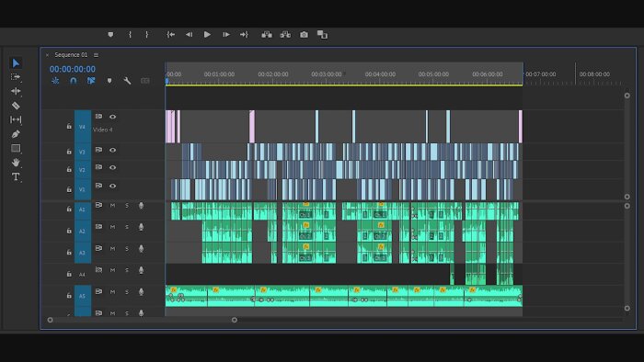Switch to the Sequence 01 tab
The image size is (644, 362).
[71, 55]
